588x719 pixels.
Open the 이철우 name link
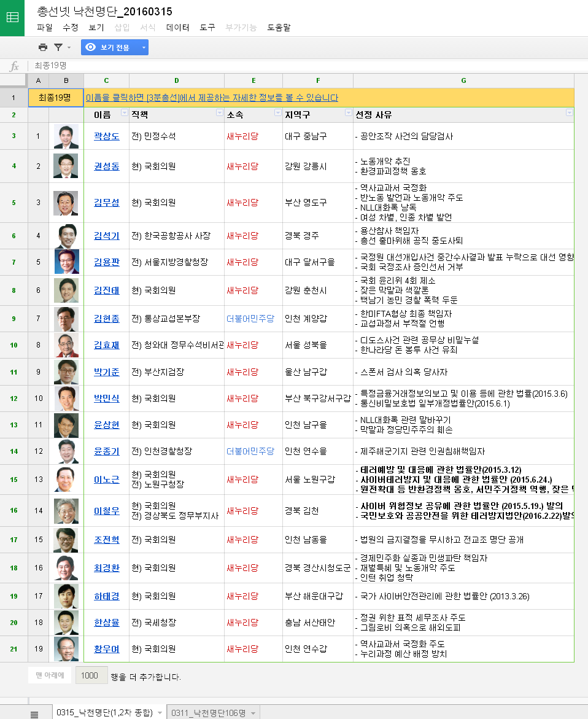click(107, 511)
